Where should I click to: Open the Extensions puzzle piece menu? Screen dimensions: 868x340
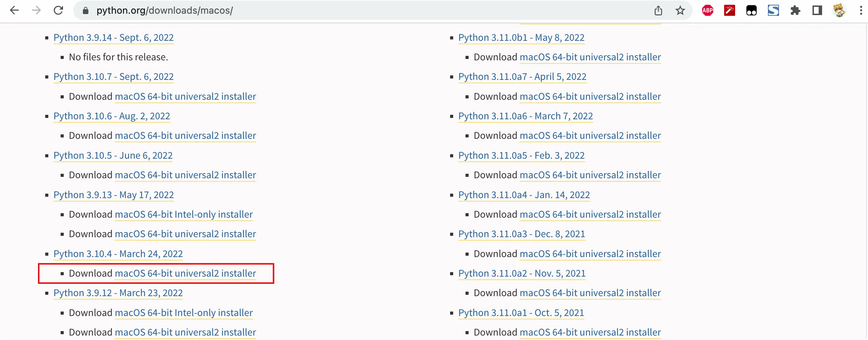click(795, 11)
